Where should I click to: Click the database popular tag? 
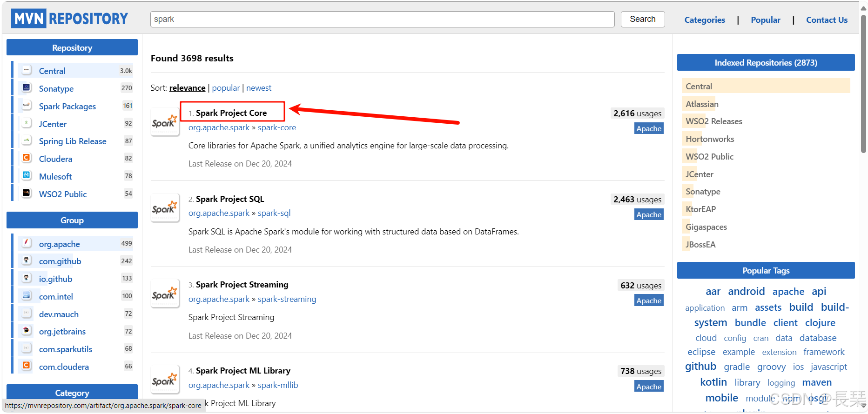[x=818, y=338]
